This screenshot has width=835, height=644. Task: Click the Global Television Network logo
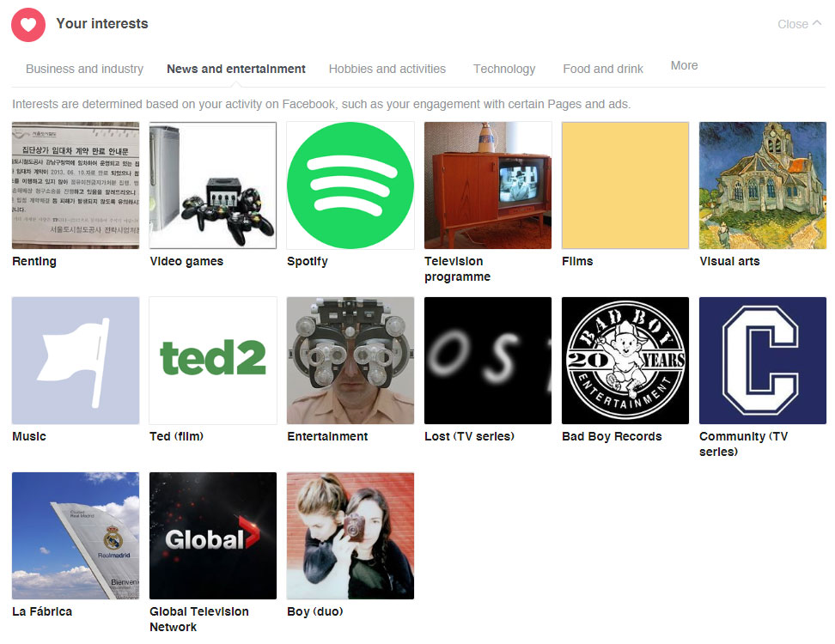pos(213,536)
